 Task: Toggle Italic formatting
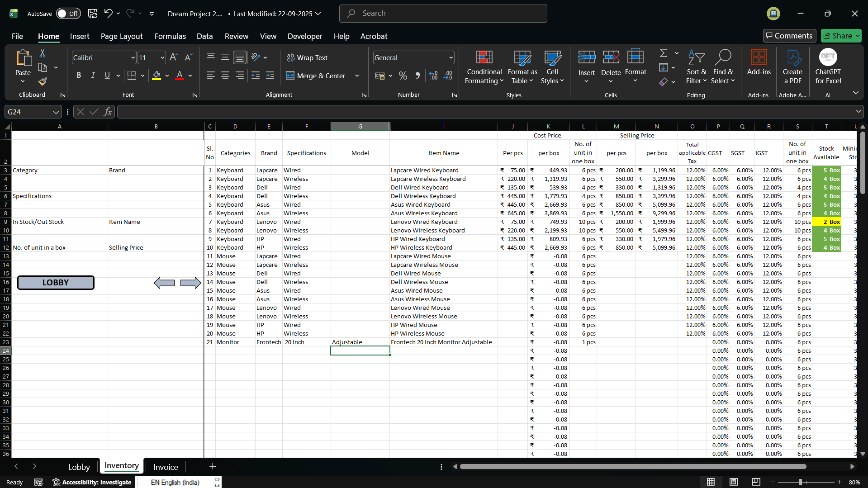click(93, 76)
